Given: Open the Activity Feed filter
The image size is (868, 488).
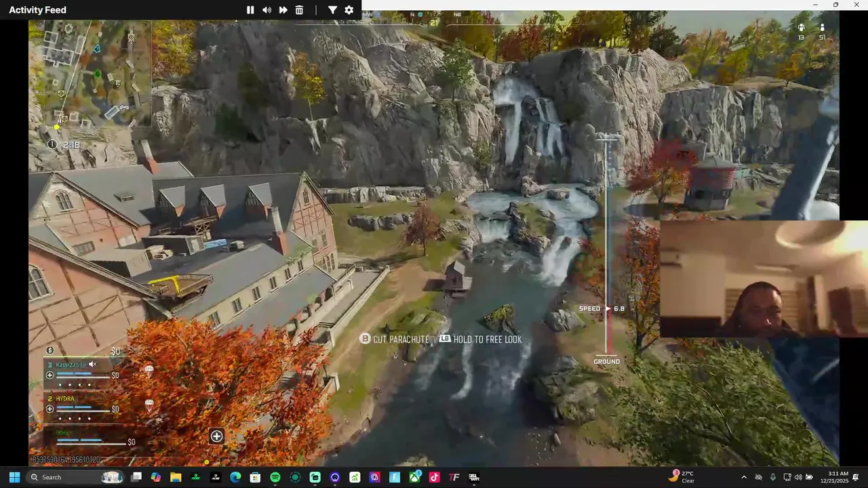Looking at the screenshot, I should pos(332,10).
